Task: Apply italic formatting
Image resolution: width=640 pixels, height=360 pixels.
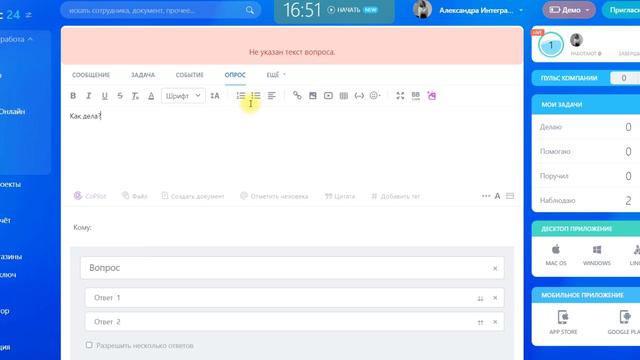Action: pyautogui.click(x=89, y=96)
